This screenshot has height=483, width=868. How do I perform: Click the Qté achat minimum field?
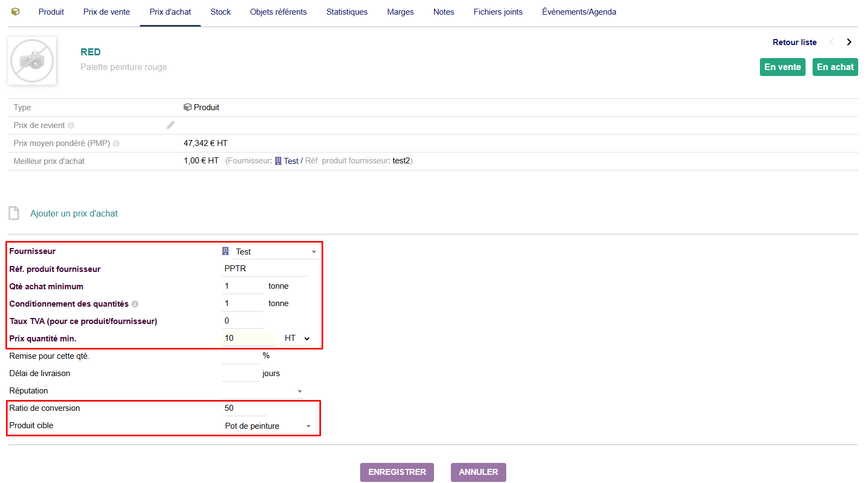[x=242, y=286]
